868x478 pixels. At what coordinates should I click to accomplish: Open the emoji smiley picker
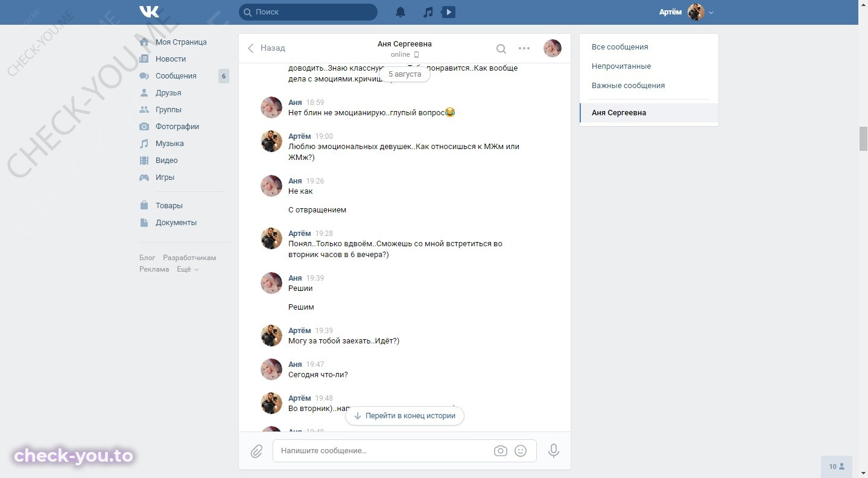coord(521,451)
